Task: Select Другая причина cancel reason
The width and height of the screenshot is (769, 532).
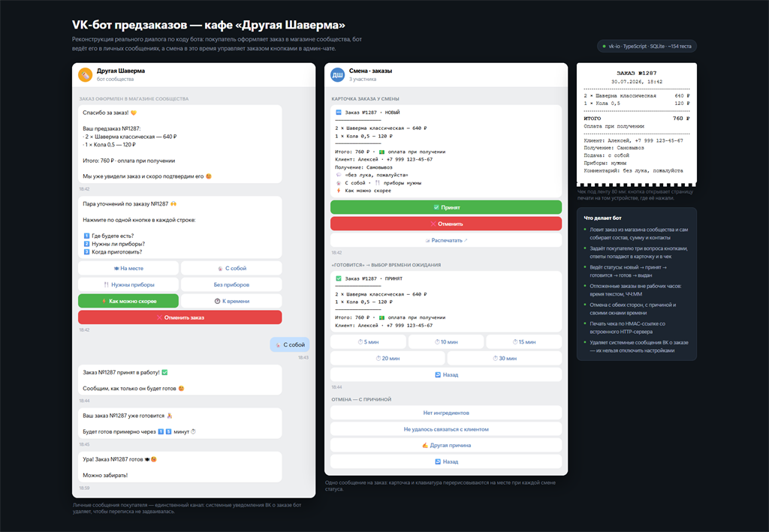Action: point(446,445)
